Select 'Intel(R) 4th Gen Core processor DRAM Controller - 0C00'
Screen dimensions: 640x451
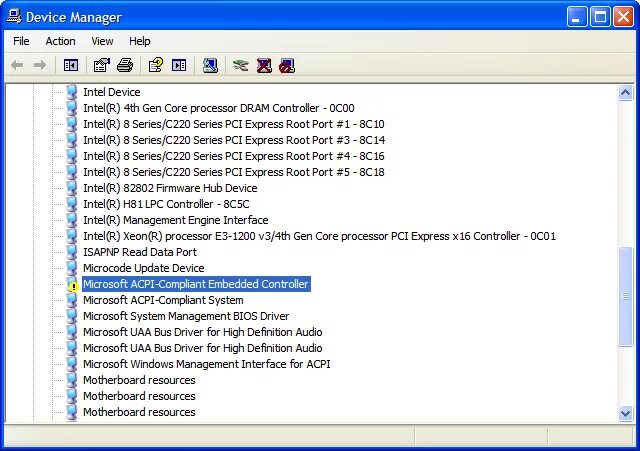(x=218, y=108)
